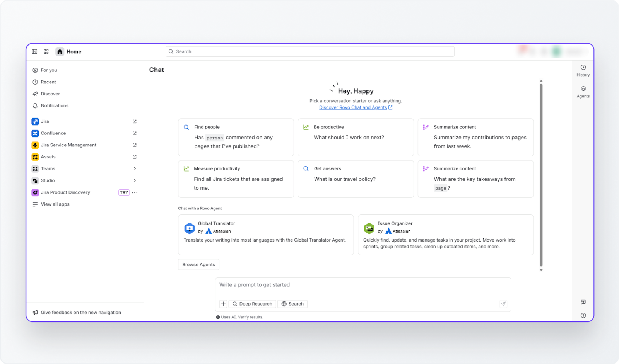Expand the Studio chevron
The width and height of the screenshot is (619, 364).
(x=135, y=180)
